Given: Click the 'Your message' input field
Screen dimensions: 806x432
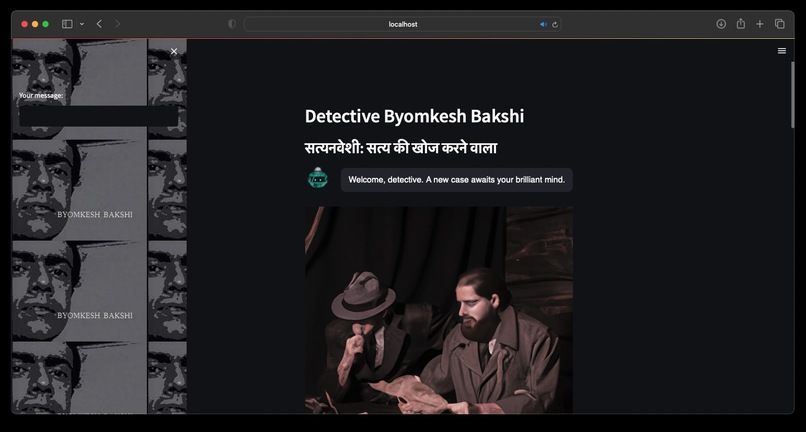Looking at the screenshot, I should pos(98,116).
